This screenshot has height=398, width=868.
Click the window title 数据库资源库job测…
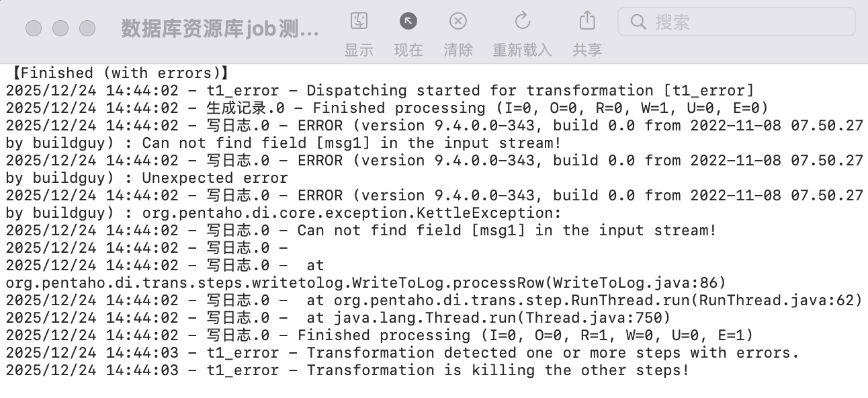pos(220,28)
